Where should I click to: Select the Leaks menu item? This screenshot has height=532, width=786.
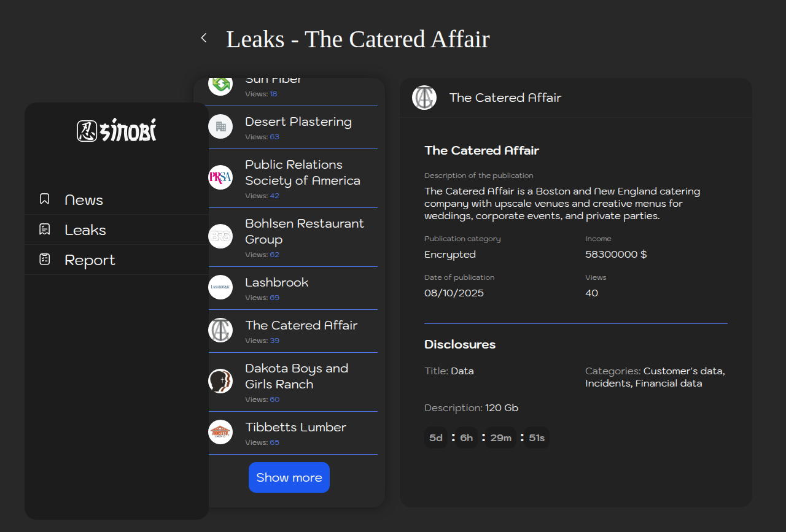[85, 230]
